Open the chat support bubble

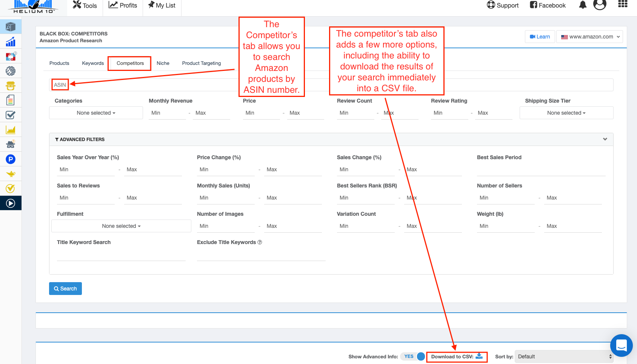click(621, 345)
